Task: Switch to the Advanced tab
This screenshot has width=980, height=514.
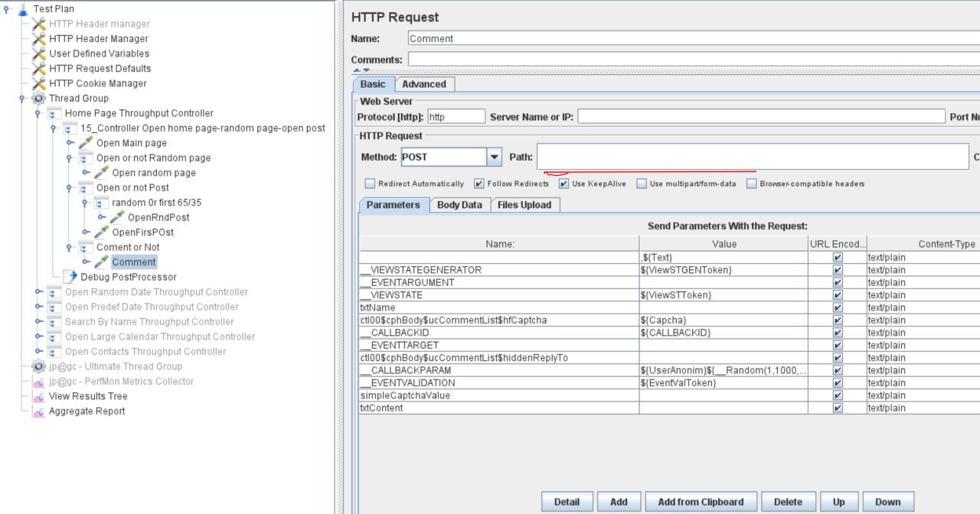Action: 424,84
